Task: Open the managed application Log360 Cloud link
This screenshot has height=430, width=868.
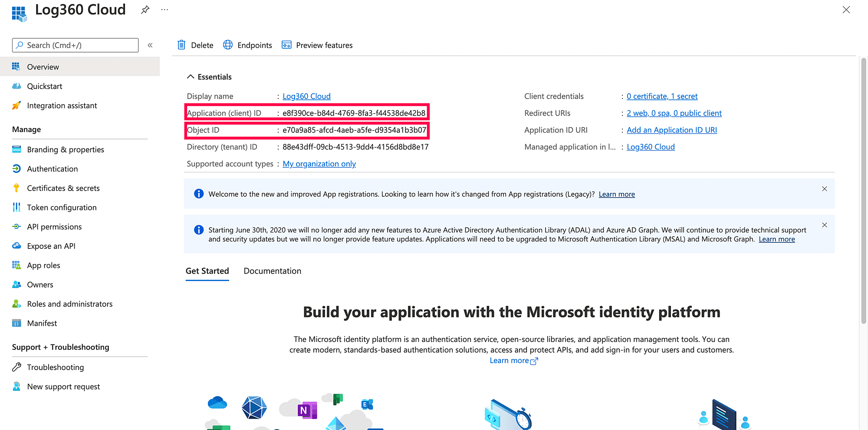Action: coord(651,147)
